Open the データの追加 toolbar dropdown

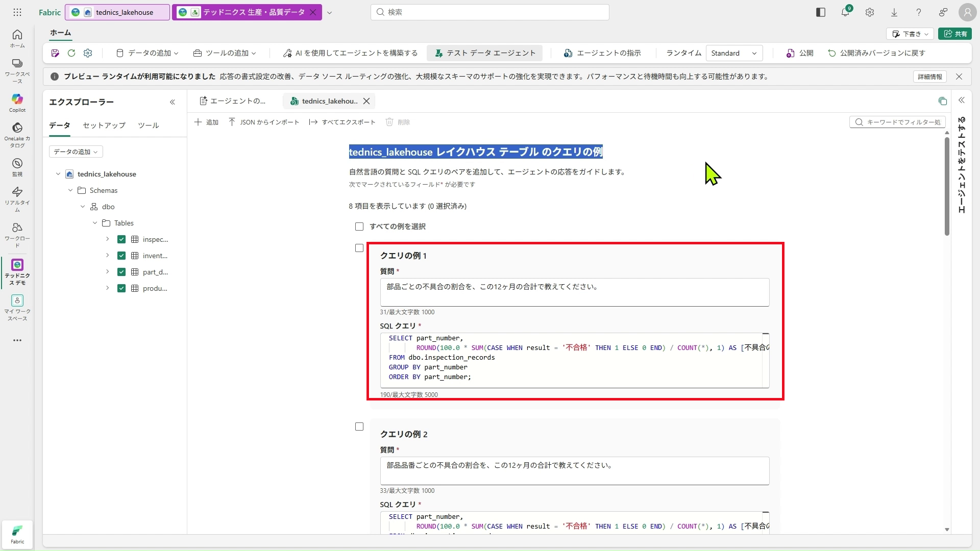(x=148, y=53)
